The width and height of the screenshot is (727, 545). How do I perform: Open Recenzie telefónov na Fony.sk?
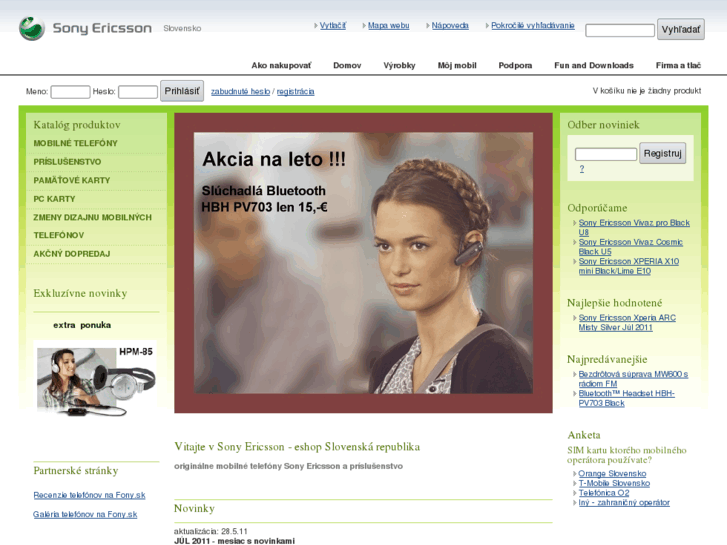pyautogui.click(x=89, y=495)
